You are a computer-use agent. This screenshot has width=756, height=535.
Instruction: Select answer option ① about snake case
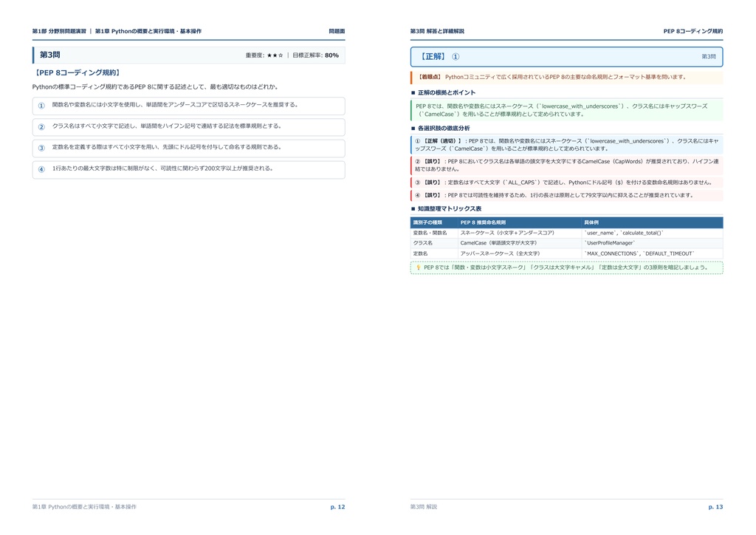(x=188, y=106)
